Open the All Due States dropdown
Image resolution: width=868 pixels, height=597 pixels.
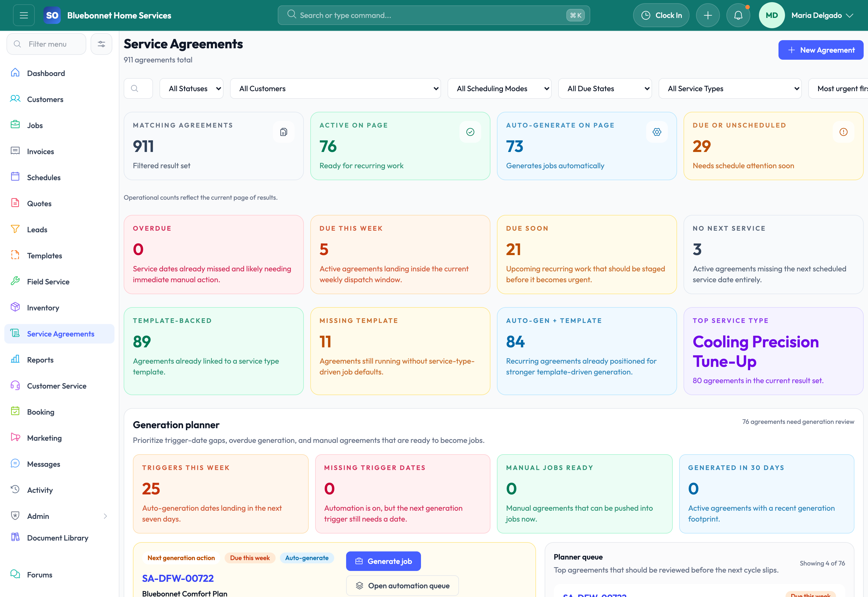point(605,89)
